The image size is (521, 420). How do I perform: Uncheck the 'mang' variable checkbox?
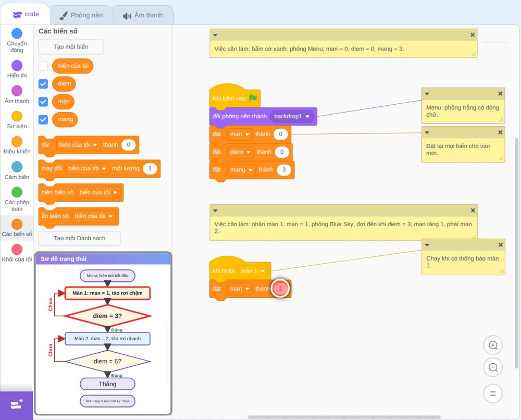(43, 120)
